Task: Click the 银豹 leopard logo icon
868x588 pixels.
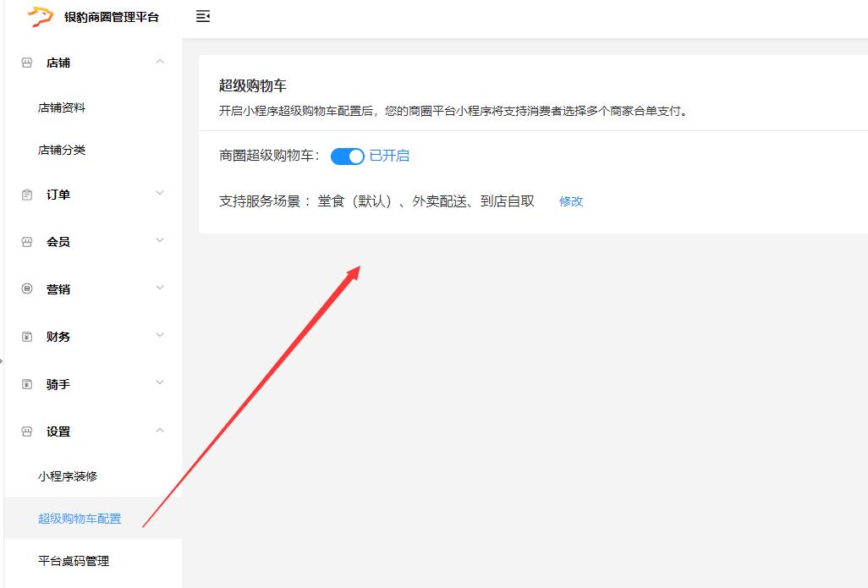Action: pos(40,17)
